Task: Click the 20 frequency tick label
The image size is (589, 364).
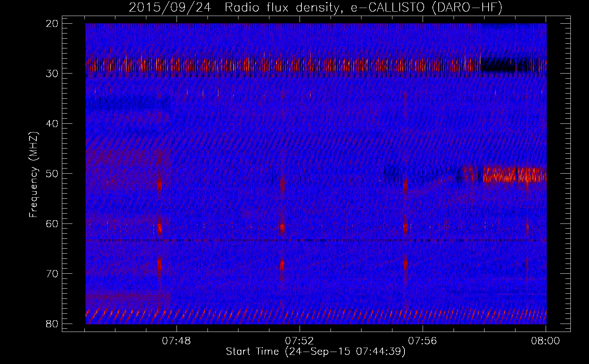Action: point(52,24)
